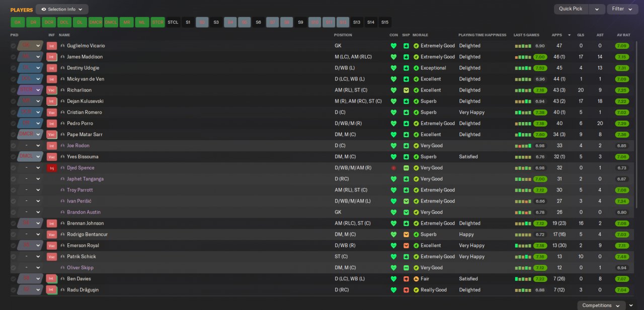Screen dimensions: 644x310
Task: Click the sharpness icon for Ivan Perišić
Action: [x=406, y=201]
